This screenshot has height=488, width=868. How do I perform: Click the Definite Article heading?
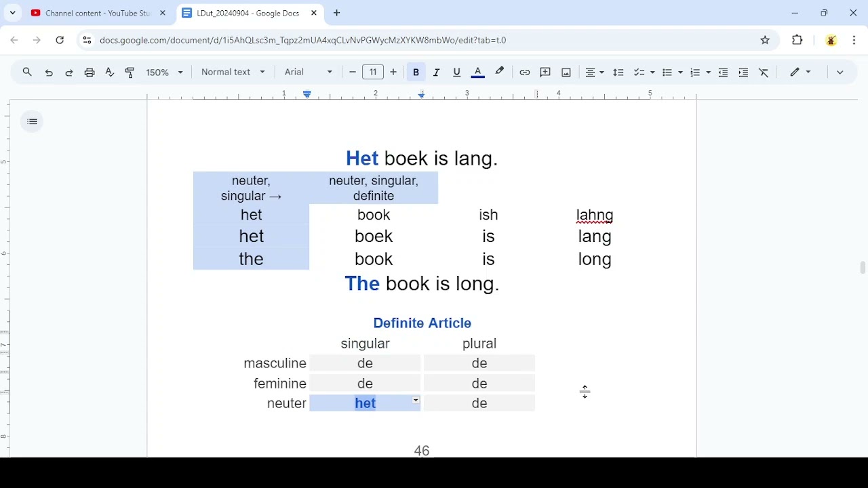point(422,323)
